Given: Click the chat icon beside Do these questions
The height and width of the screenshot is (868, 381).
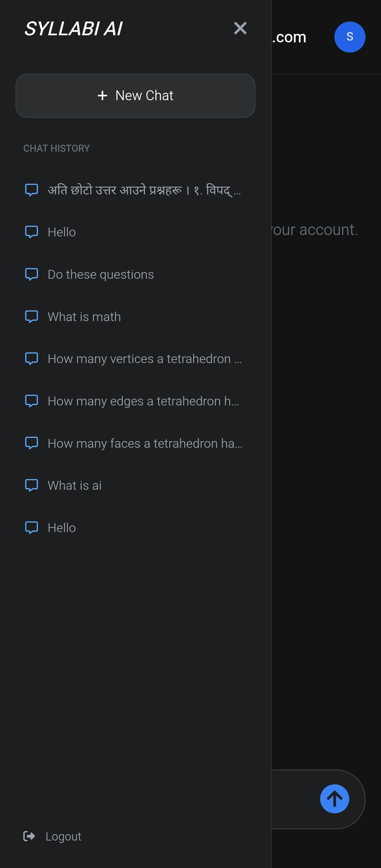Looking at the screenshot, I should [x=32, y=274].
